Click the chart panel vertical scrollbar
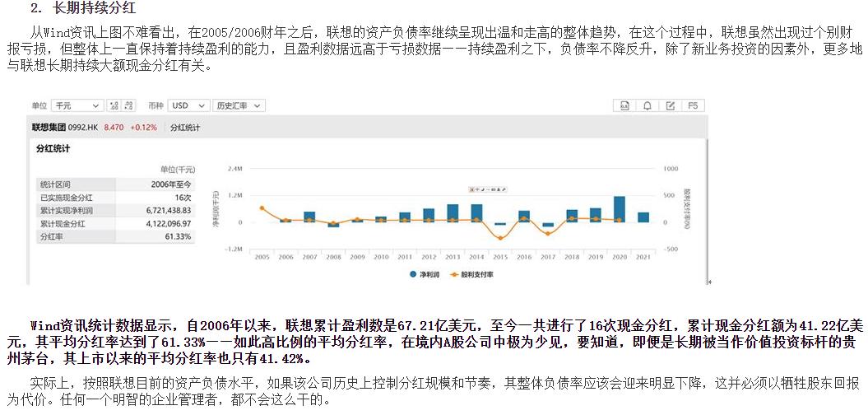868x415 pixels. [707, 211]
